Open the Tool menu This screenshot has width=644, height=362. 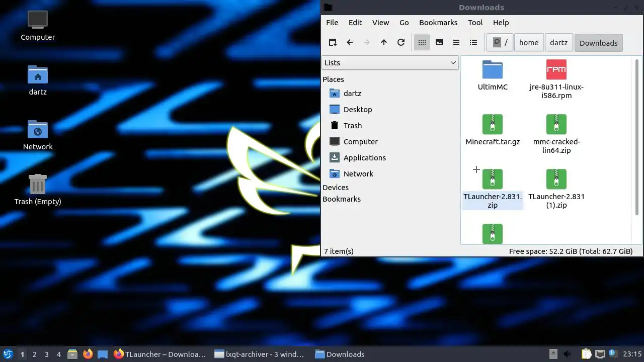[x=475, y=23]
